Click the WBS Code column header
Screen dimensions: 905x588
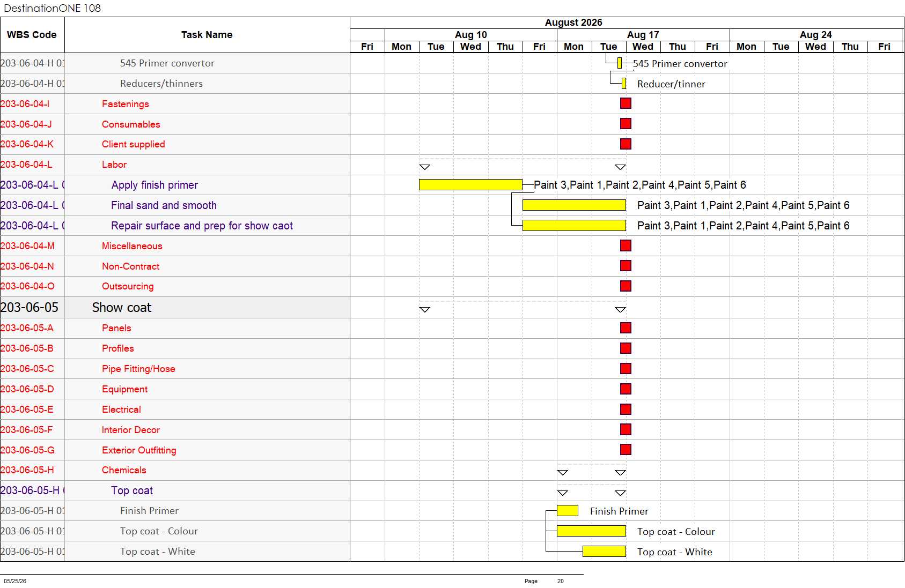[x=32, y=35]
